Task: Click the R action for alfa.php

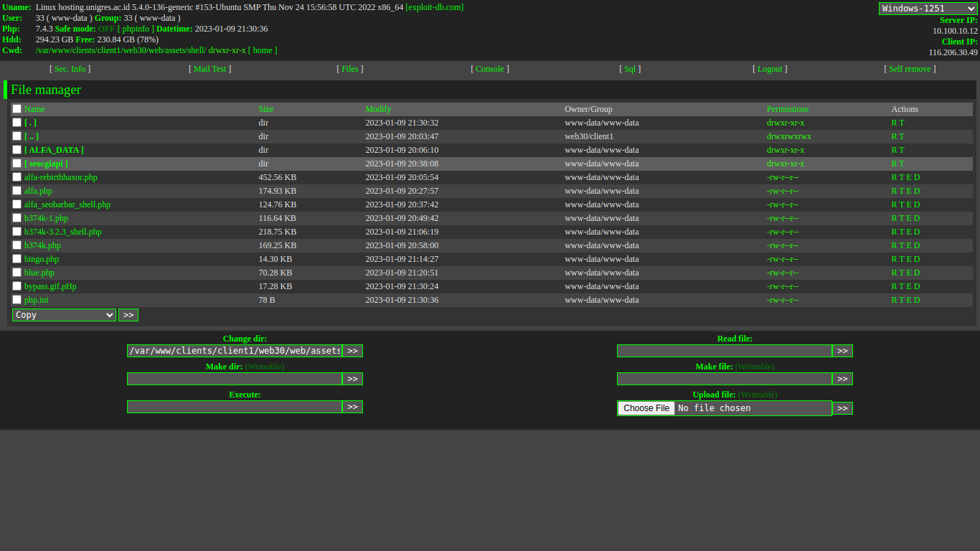Action: [x=894, y=191]
